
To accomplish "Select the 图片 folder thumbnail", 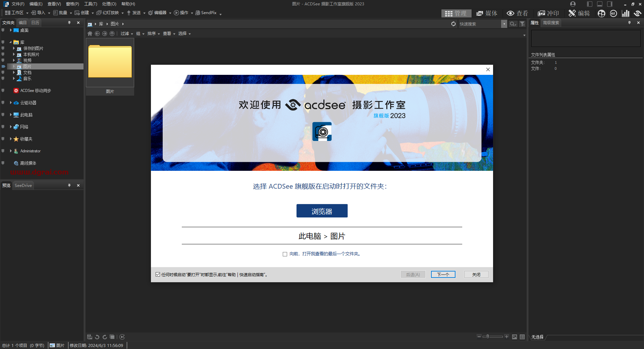I will click(x=110, y=62).
